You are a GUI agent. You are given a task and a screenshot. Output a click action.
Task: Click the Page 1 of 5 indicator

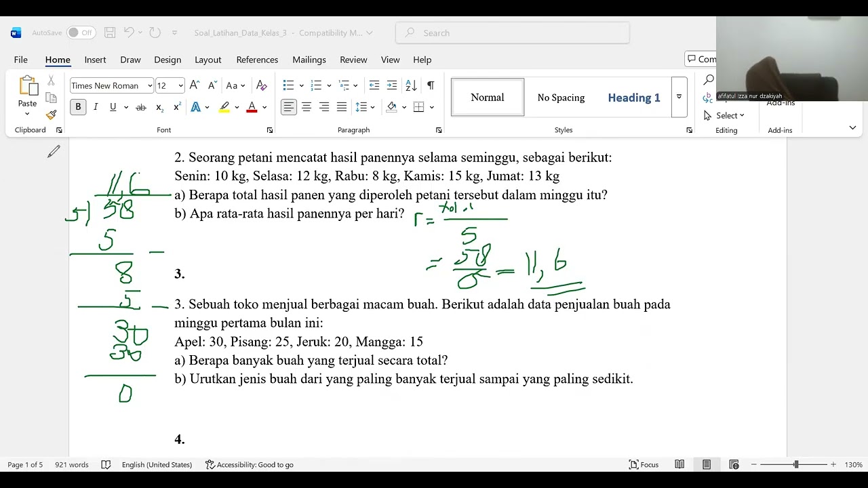tap(25, 464)
